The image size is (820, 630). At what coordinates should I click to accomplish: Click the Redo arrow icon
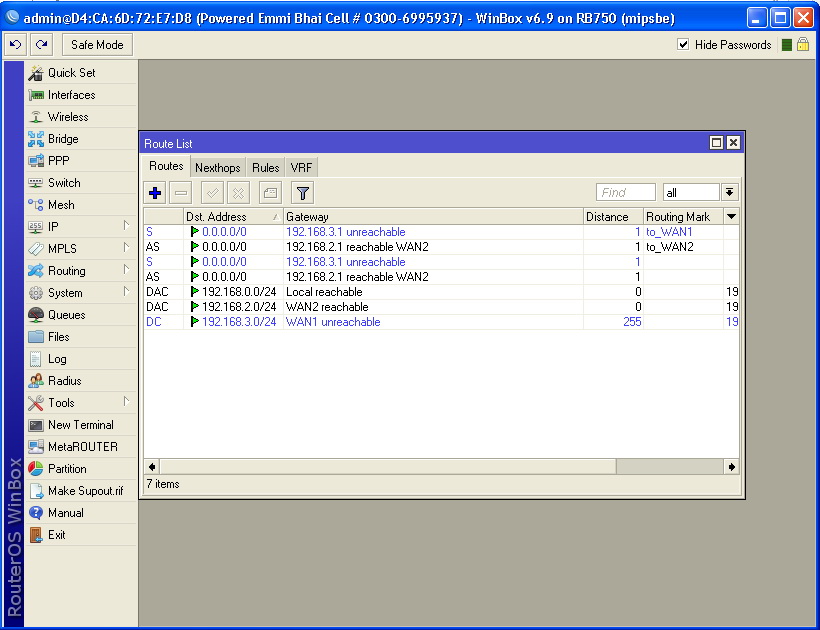point(41,44)
